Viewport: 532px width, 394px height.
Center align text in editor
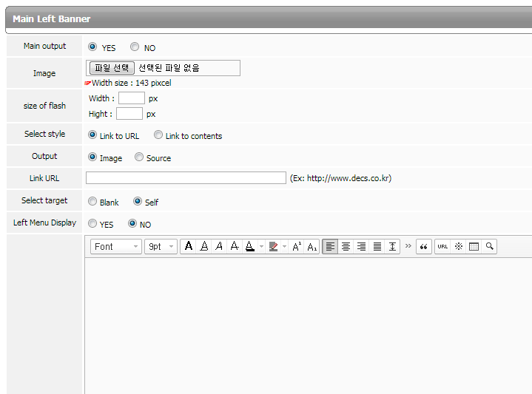[x=346, y=246]
